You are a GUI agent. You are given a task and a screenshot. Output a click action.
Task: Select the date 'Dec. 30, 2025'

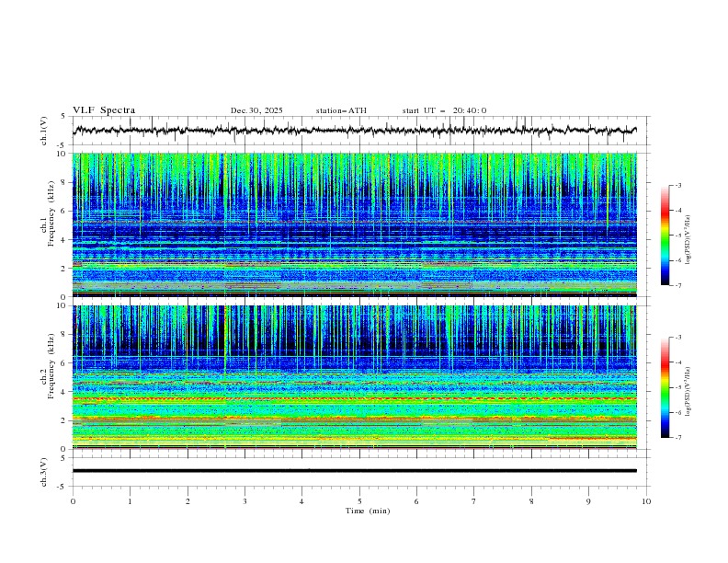tap(256, 110)
